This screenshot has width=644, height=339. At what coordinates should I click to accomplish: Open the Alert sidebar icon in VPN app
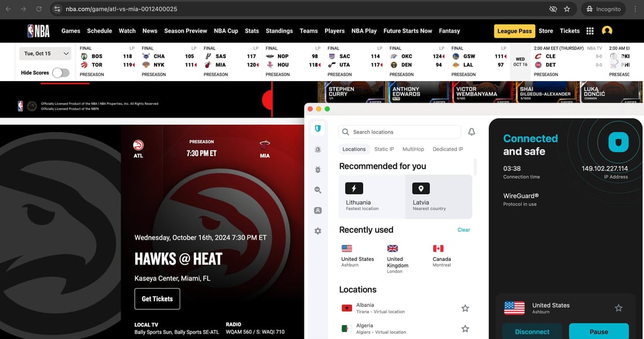pyautogui.click(x=318, y=150)
